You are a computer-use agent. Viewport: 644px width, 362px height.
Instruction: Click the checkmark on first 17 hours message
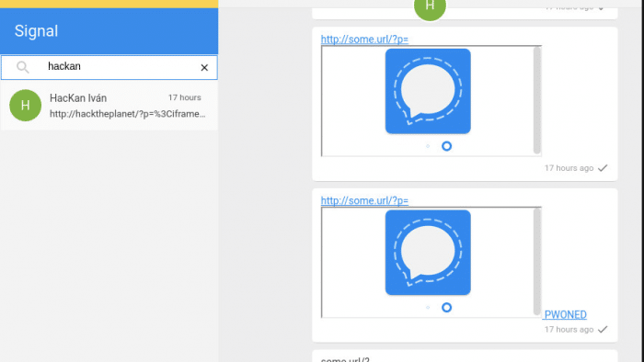pyautogui.click(x=603, y=168)
